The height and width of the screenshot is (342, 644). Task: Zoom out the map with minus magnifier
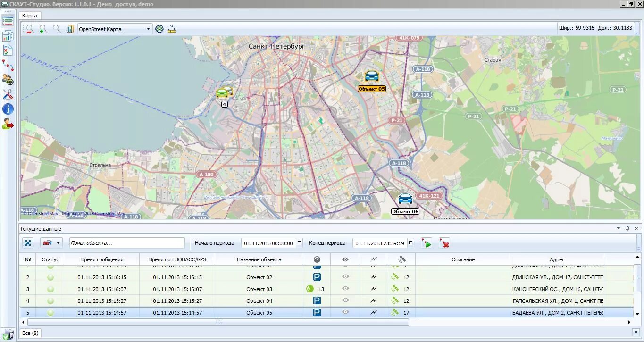point(30,29)
